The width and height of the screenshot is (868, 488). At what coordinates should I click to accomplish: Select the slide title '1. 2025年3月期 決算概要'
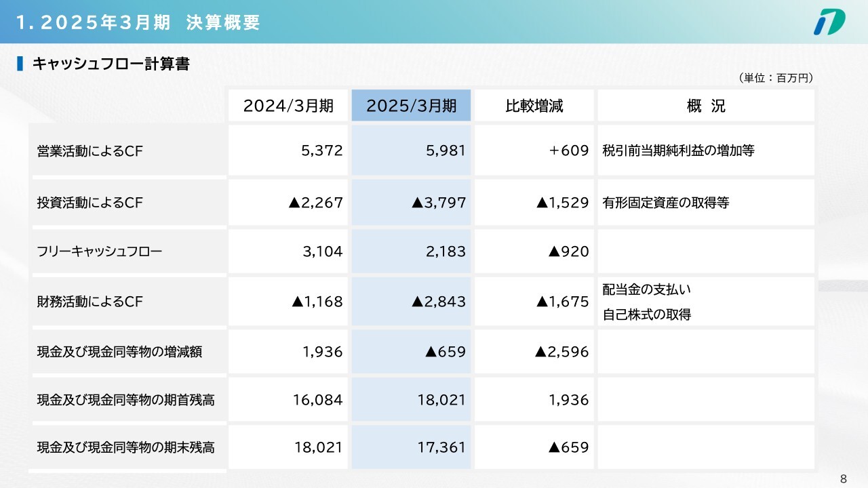click(138, 22)
